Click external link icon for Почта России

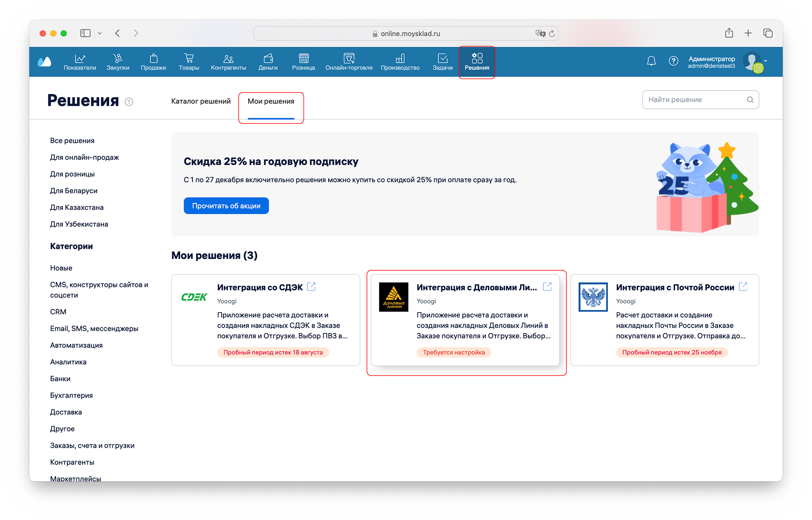743,287
